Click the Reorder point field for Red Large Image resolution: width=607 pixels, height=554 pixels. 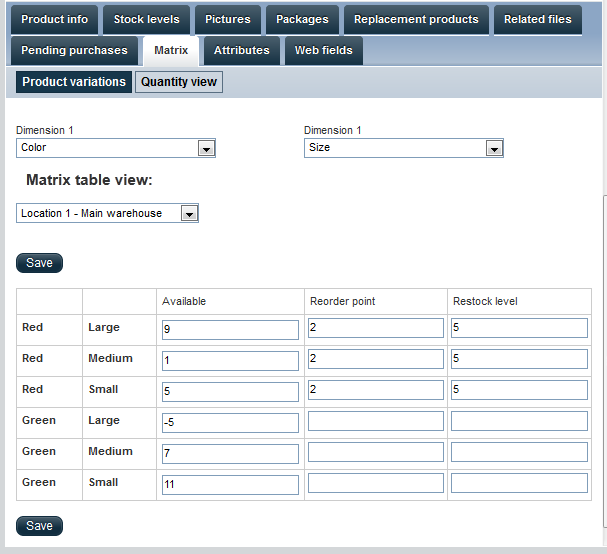[x=376, y=328]
